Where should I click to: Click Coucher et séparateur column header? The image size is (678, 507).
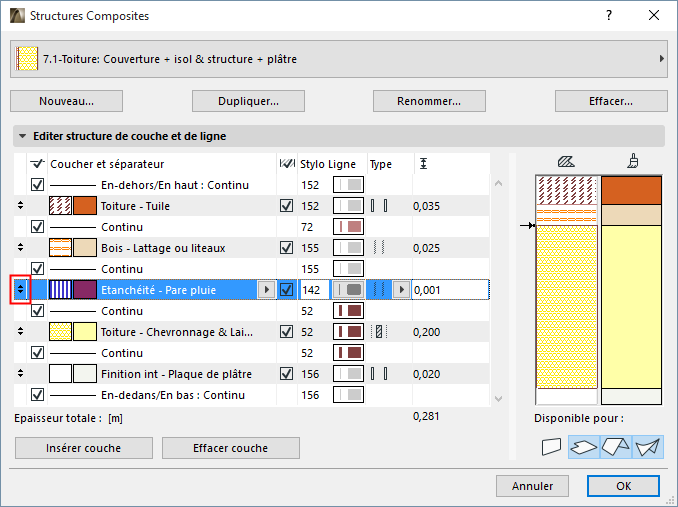click(x=107, y=164)
